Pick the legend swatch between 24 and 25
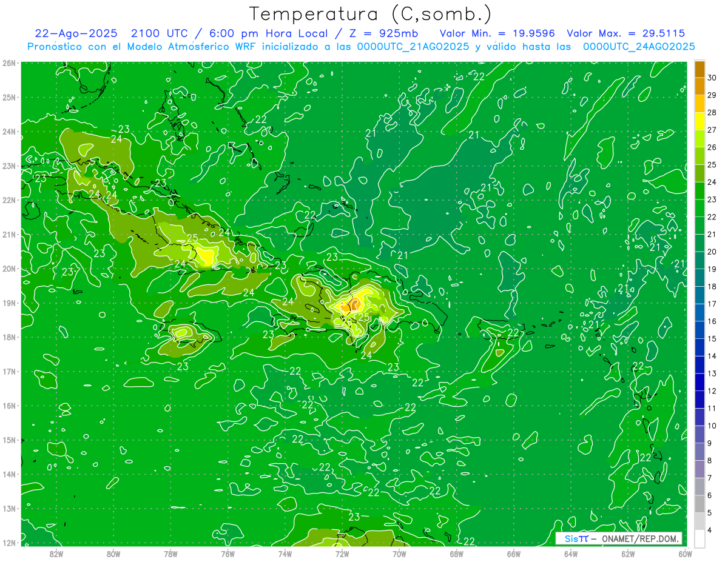This screenshot has width=728, height=562. click(x=699, y=173)
